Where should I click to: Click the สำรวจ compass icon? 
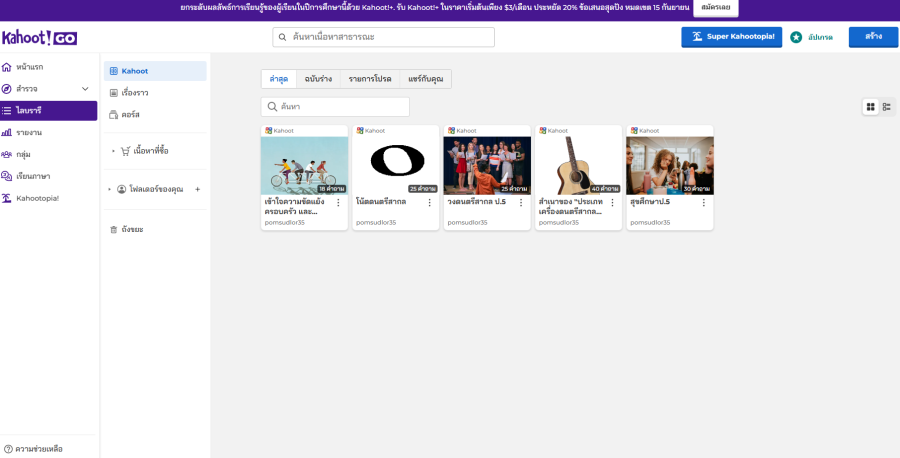[x=6, y=89]
